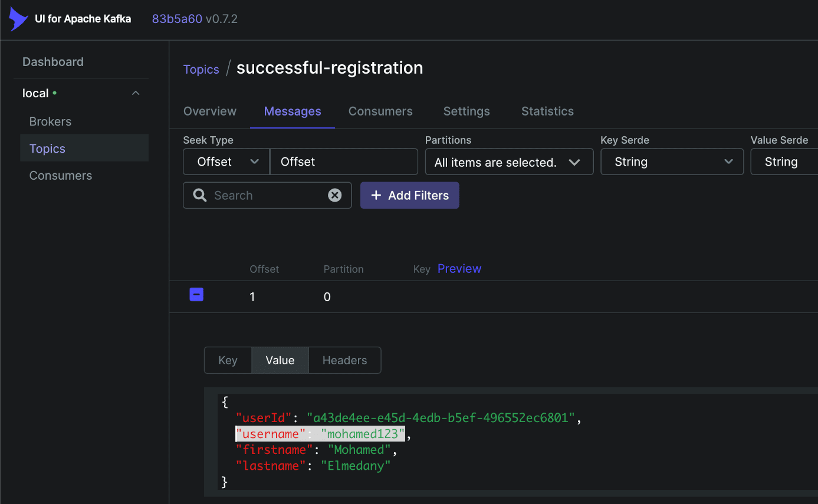Viewport: 818px width, 504px height.
Task: Open Brokers in the sidebar
Action: (x=50, y=121)
